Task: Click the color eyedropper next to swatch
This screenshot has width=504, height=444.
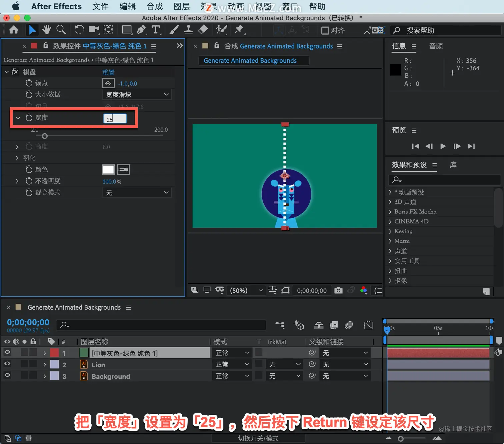Action: [x=123, y=170]
